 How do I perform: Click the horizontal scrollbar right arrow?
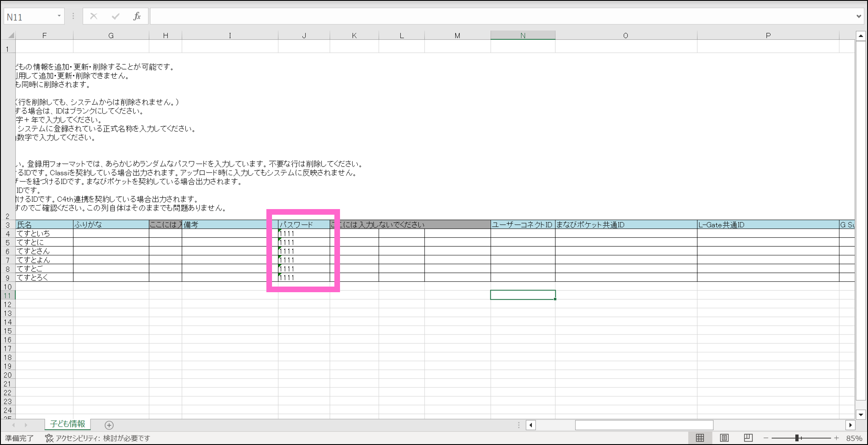pos(850,425)
